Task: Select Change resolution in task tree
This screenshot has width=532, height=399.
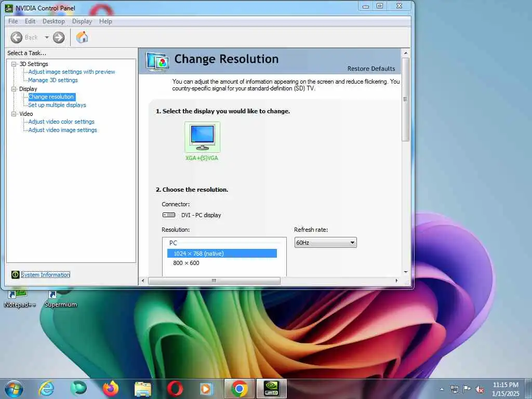Action: pos(51,97)
